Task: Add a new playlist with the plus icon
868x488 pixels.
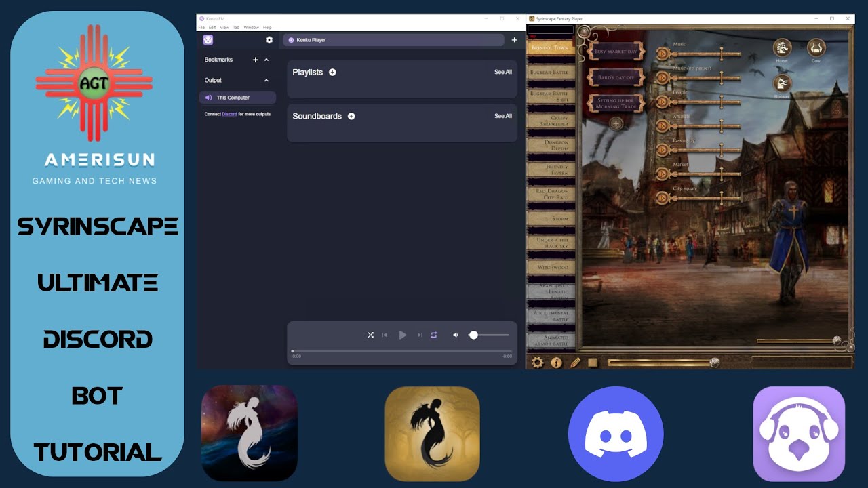Action: pos(332,72)
